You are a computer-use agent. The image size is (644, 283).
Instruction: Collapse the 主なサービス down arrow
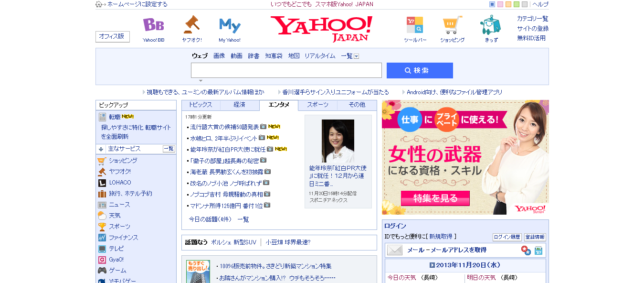[x=101, y=149]
